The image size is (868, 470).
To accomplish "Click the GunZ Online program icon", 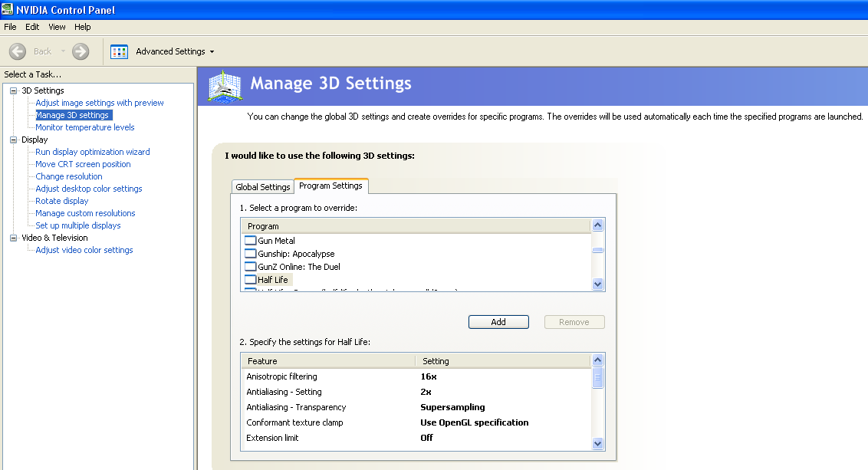I will [x=250, y=267].
